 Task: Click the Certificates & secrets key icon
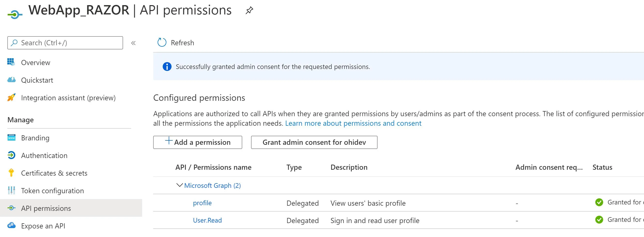[x=11, y=173]
